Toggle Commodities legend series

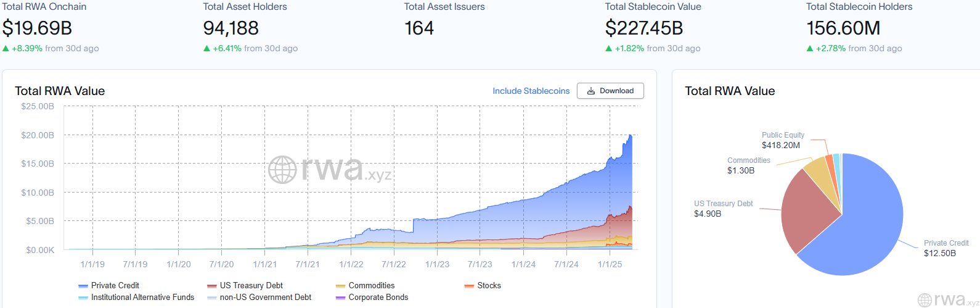365,286
